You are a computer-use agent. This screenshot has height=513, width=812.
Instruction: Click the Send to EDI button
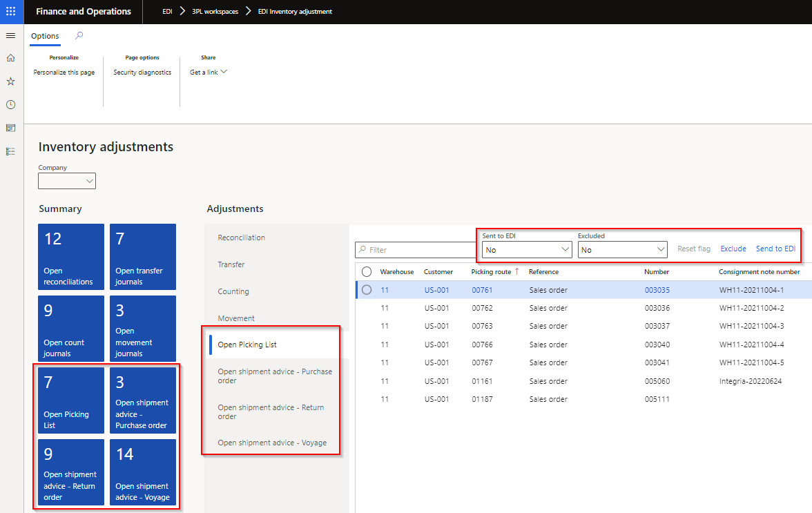(775, 249)
